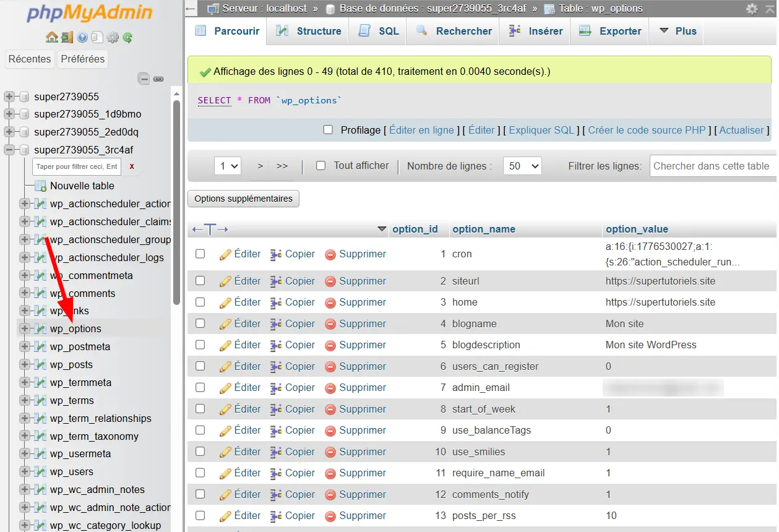
Task: Click the wp_termmeta table icon
Action: point(40,382)
